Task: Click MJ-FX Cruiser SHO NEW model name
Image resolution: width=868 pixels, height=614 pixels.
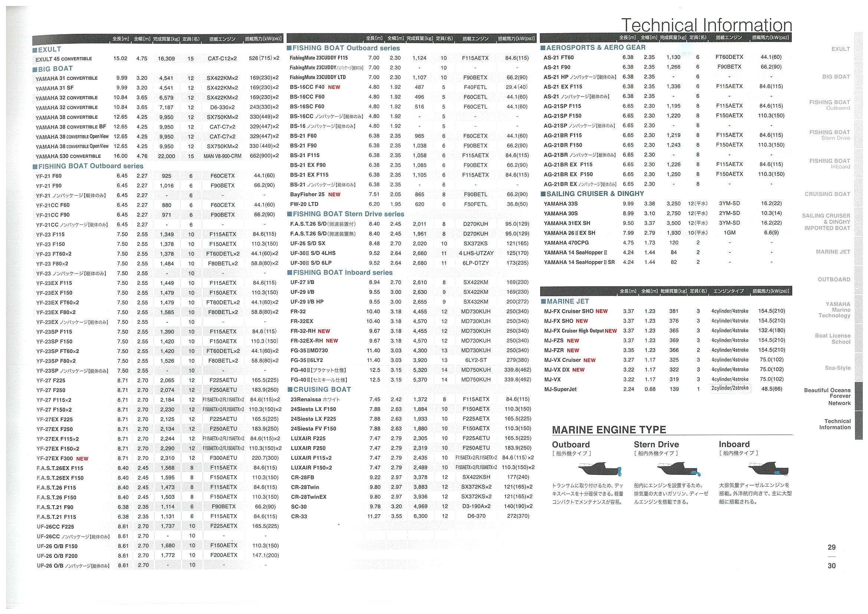Action: (576, 311)
